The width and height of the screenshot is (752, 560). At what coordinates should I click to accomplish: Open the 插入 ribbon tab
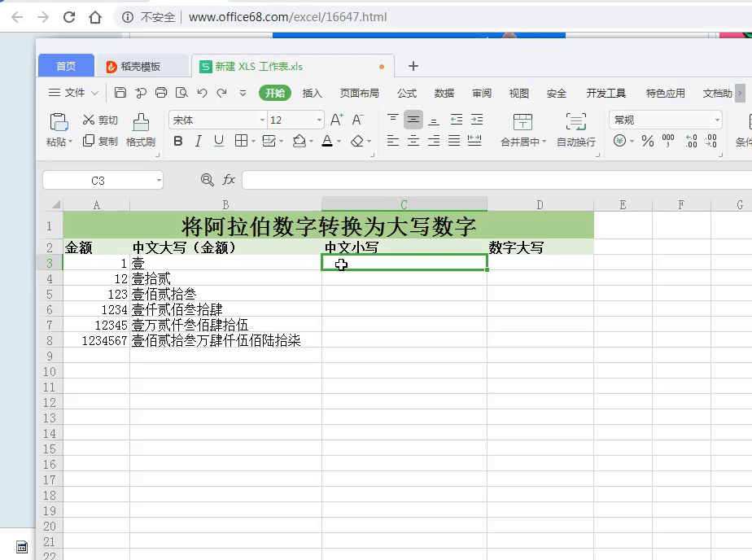pos(313,93)
